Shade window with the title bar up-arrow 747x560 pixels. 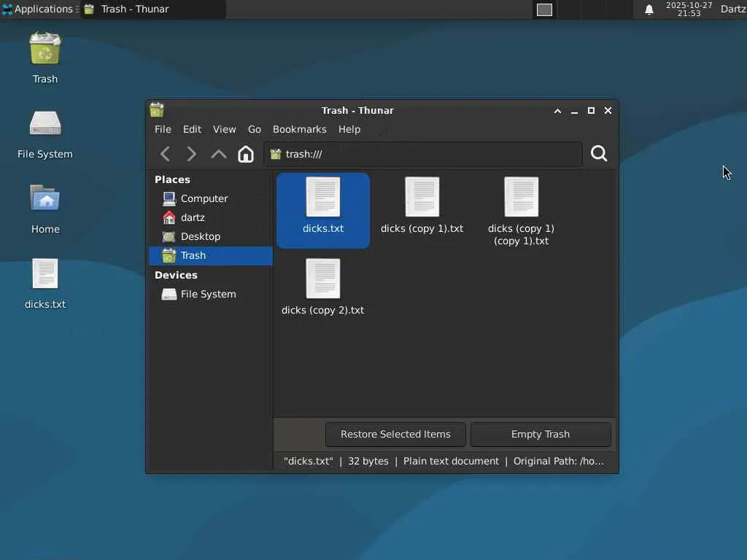click(x=557, y=111)
